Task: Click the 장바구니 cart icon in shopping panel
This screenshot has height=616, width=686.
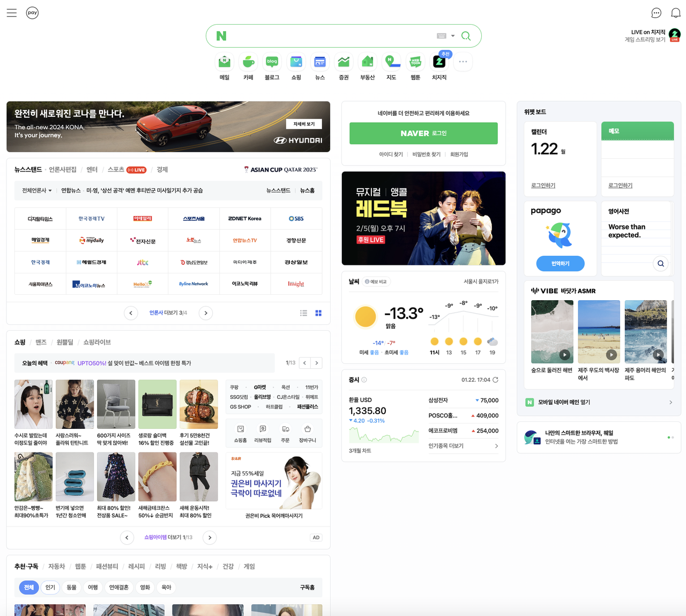Action: [x=307, y=429]
